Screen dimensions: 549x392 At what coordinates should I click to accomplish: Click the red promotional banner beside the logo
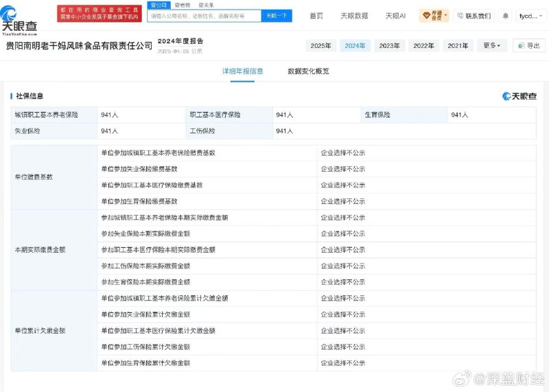tap(100, 13)
